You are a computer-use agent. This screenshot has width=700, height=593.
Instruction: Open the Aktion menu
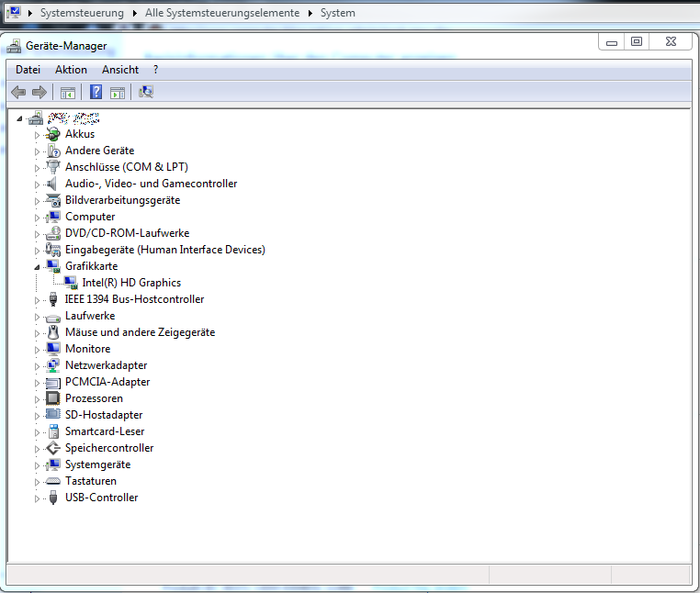[71, 70]
